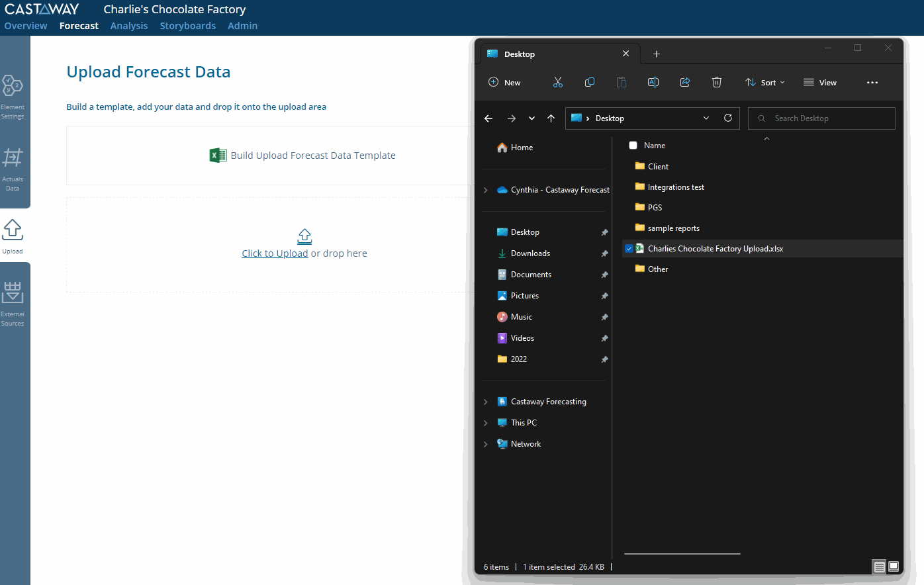
Task: Click the Share icon in Explorer toolbar
Action: 685,82
